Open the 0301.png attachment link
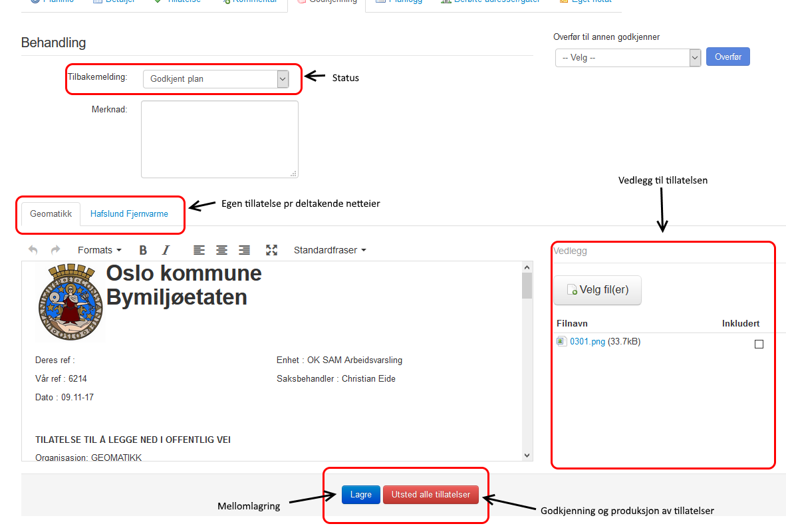 pos(587,341)
